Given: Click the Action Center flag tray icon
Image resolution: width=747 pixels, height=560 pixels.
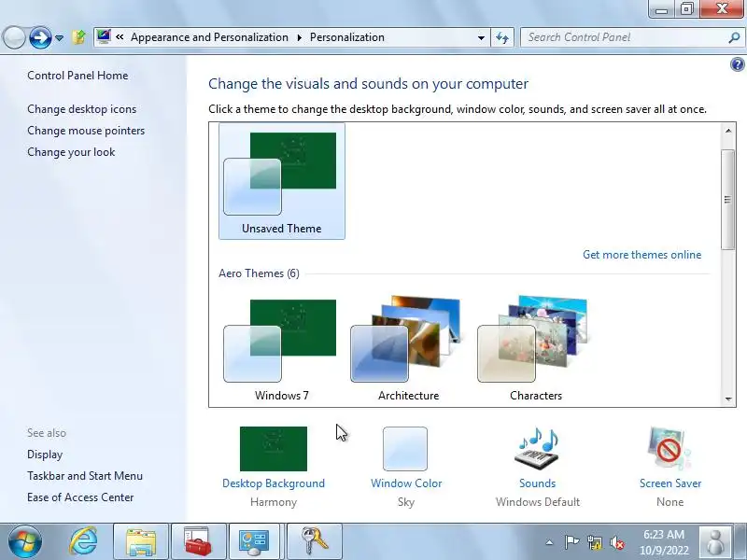Looking at the screenshot, I should (x=571, y=542).
